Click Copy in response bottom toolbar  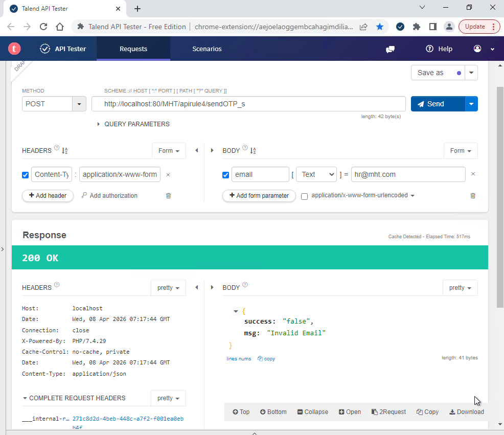tap(427, 412)
